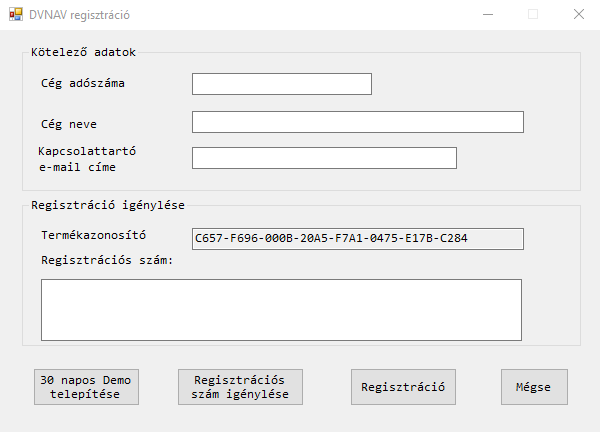Click the 'Regisztrációs szám:' label

[x=107, y=260]
